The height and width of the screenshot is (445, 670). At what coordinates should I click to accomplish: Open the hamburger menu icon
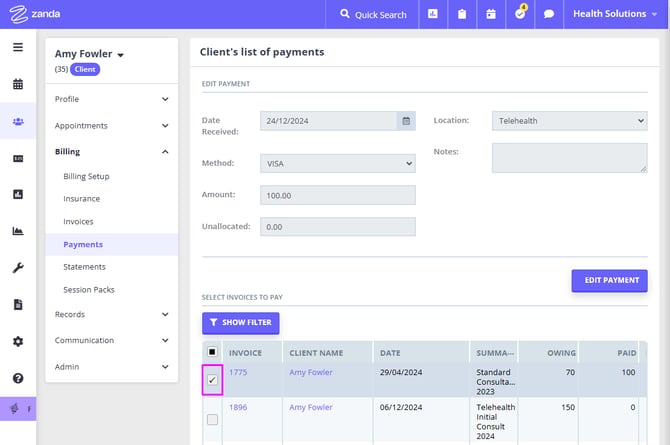coord(18,47)
